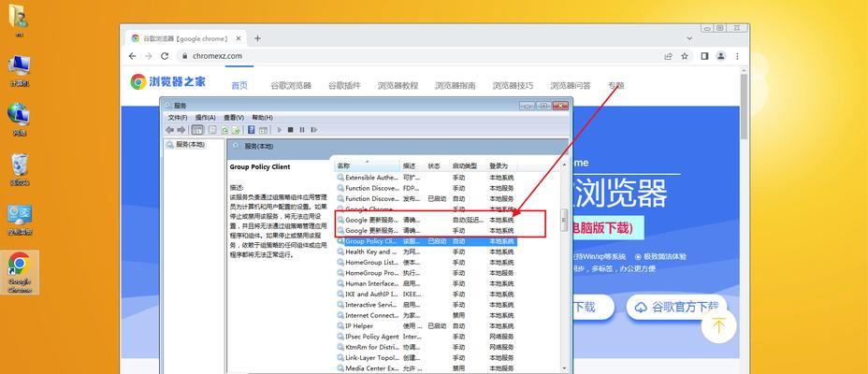Open Chrome's side panel icon

(x=704, y=56)
